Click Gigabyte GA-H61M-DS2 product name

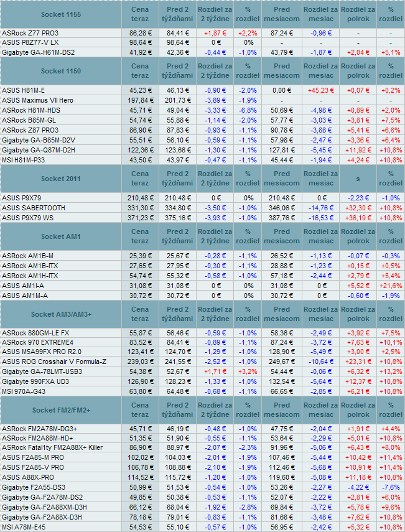pos(38,53)
